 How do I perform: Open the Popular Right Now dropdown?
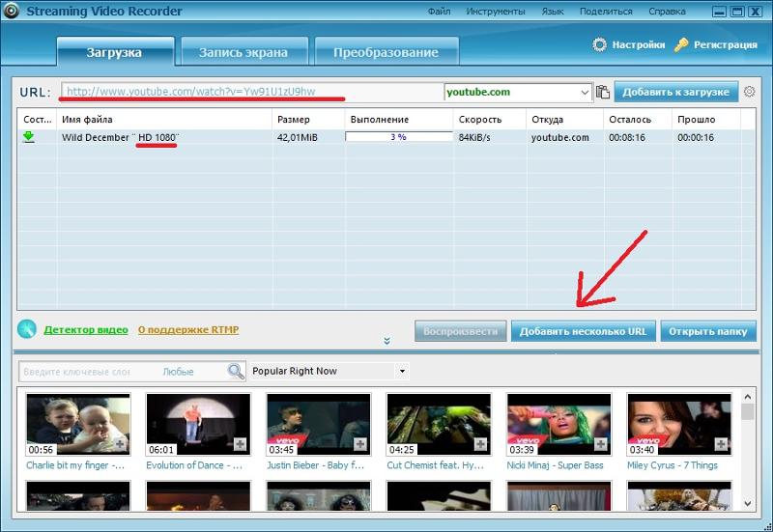(x=402, y=371)
